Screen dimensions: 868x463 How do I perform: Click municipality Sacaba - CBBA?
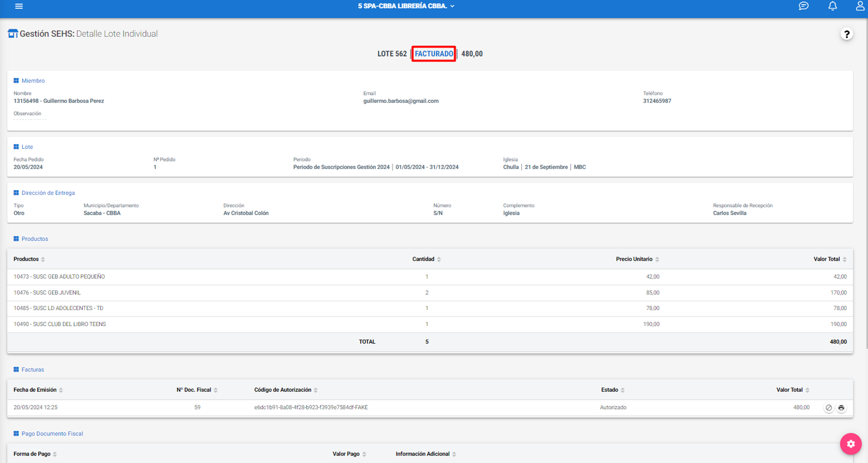coord(102,214)
